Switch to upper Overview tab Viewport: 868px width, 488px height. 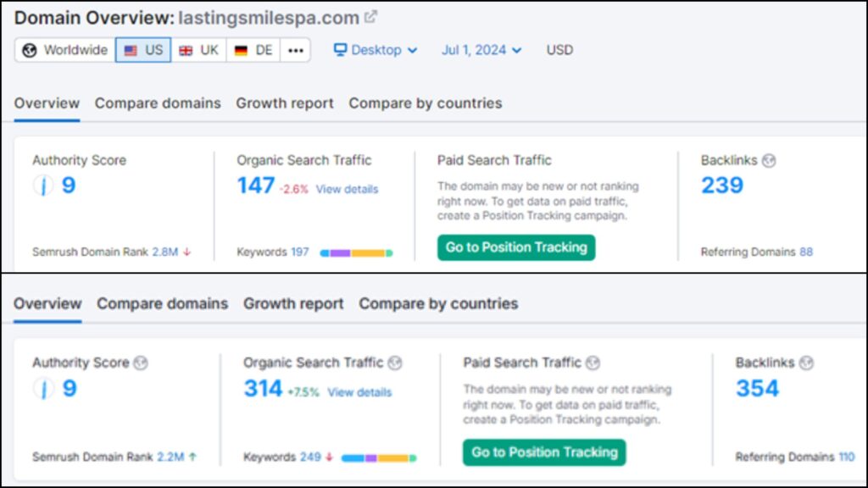coord(47,103)
